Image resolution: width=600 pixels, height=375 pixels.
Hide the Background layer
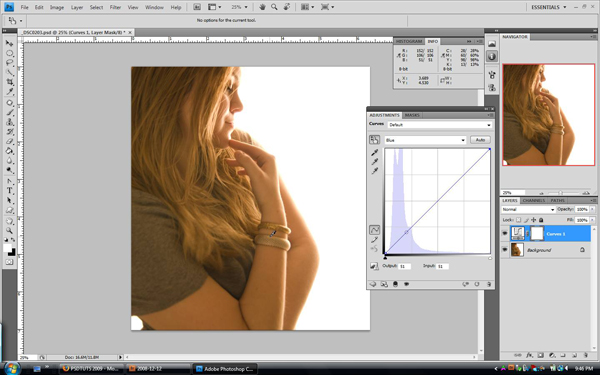(505, 249)
